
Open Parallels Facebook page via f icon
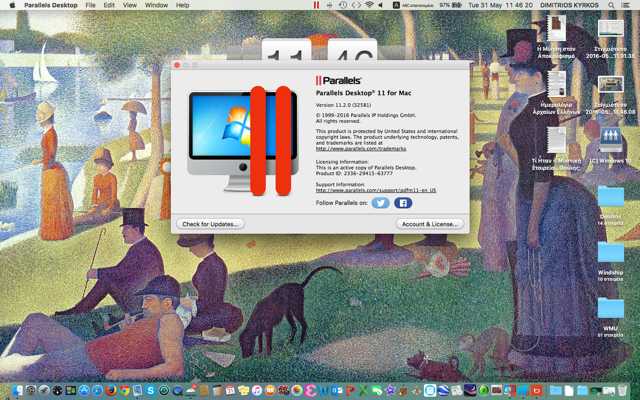(x=403, y=203)
